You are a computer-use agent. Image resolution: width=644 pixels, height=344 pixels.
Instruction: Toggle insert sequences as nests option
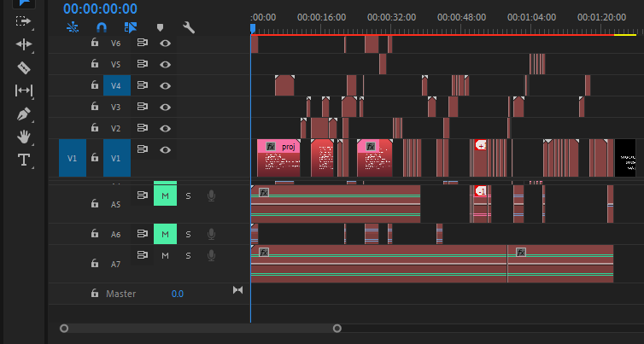tap(73, 27)
